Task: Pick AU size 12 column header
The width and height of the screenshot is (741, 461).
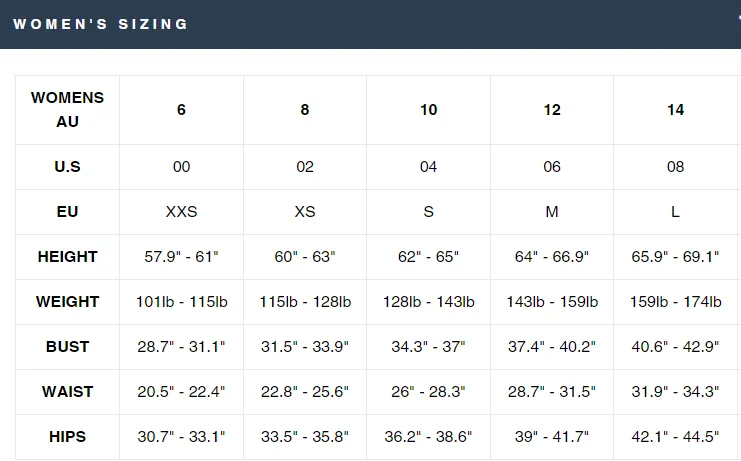Action: (x=552, y=110)
